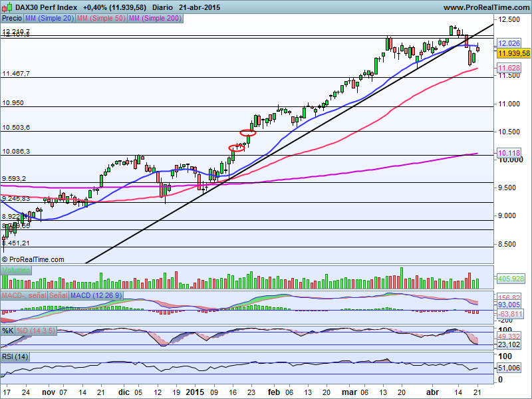The image size is (532, 399).
Task: Click the MACD-, señal label
Action: click(24, 295)
